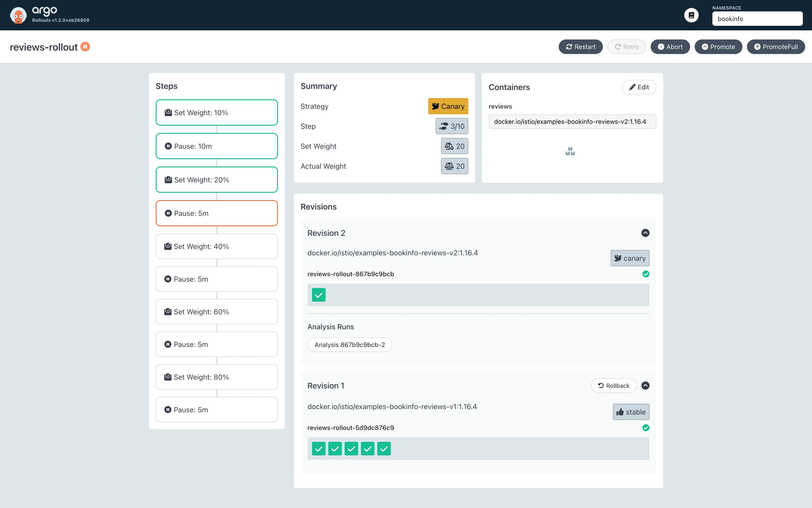812x508 pixels.
Task: Select the Set Weight: 60% step
Action: [217, 312]
